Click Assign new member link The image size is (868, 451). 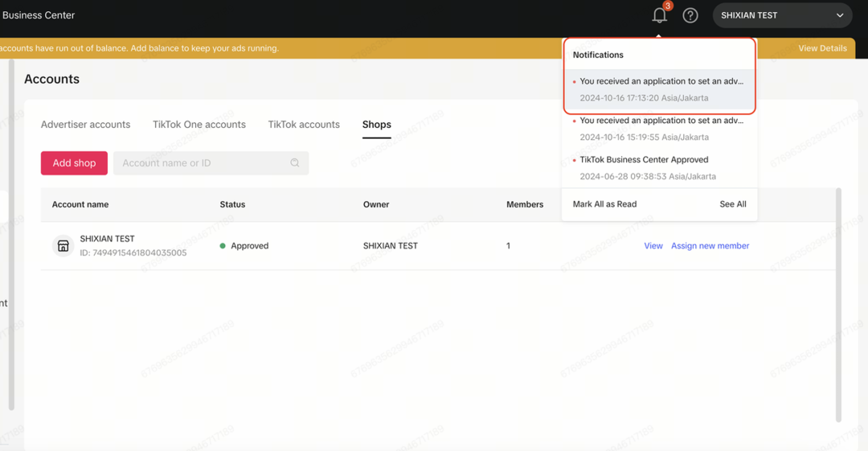710,246
